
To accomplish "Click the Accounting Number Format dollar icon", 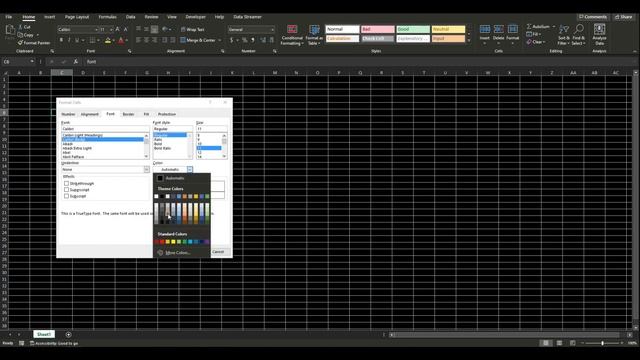I will click(x=231, y=40).
